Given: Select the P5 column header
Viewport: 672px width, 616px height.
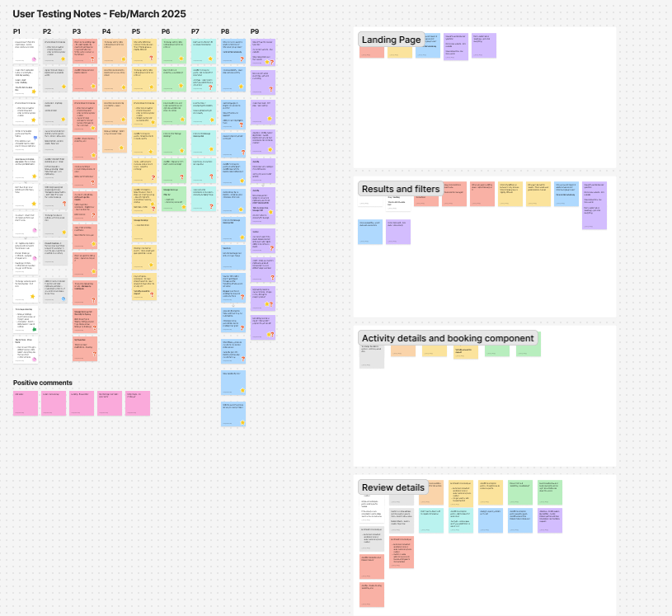Looking at the screenshot, I should coord(136,31).
